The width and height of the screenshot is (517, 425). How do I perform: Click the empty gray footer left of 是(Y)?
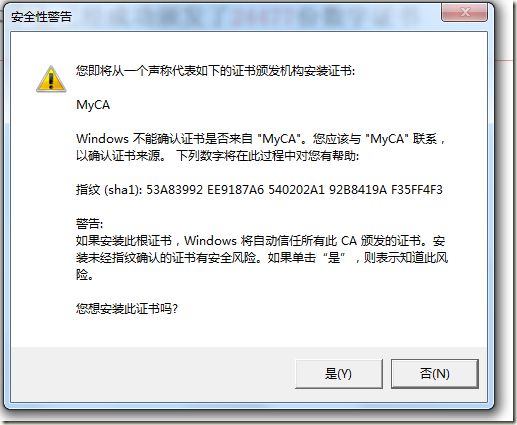coord(153,374)
